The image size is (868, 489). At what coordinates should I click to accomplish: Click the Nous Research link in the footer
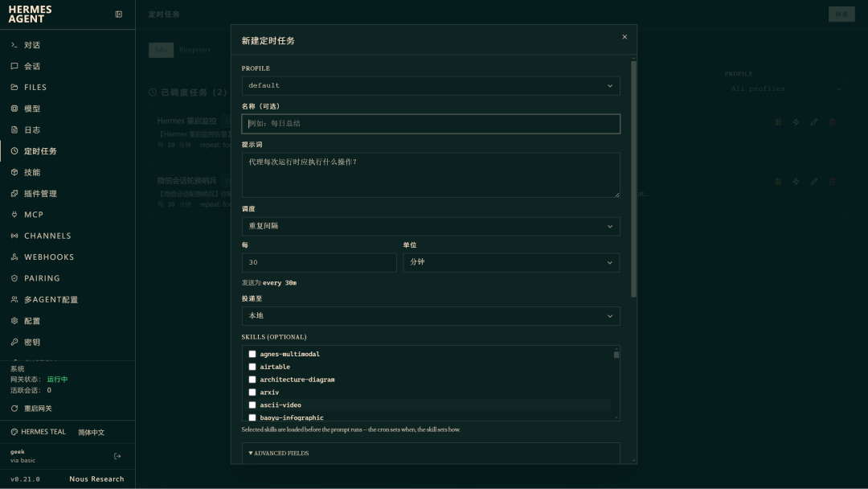click(97, 479)
